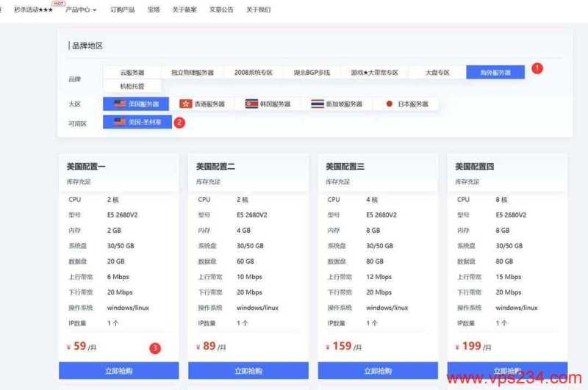Viewport: 588px width, 390px height.
Task: Click the 60 GB data disk value
Action: click(x=245, y=261)
